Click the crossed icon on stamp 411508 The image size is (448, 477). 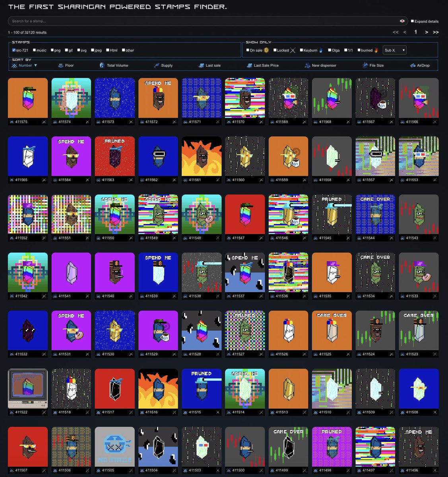(x=435, y=412)
